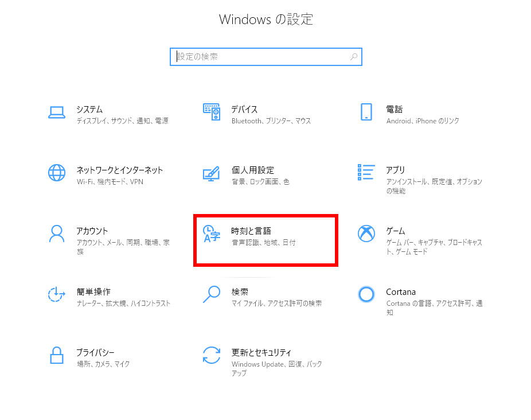531x420 pixels.
Task: Click the 設定の検索 search field
Action: 266,57
